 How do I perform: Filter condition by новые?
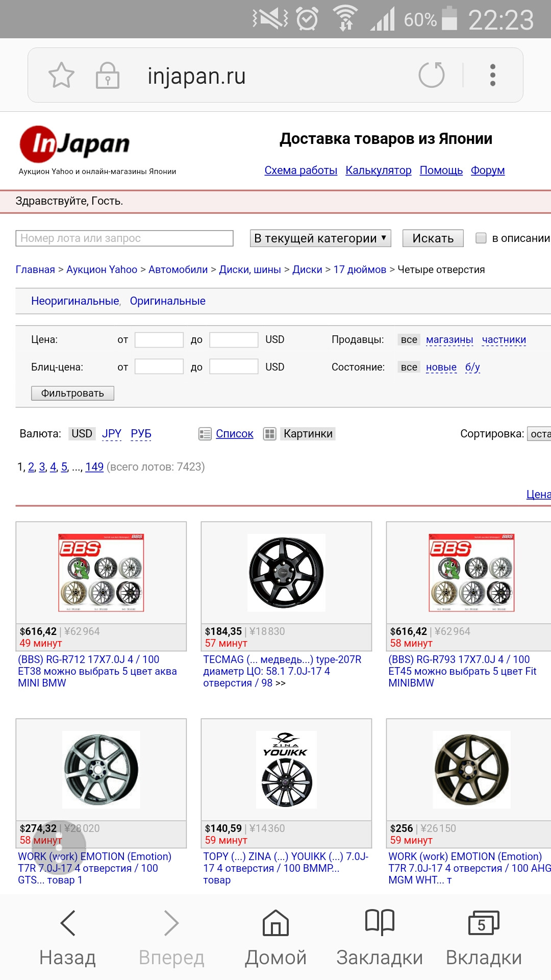(441, 367)
